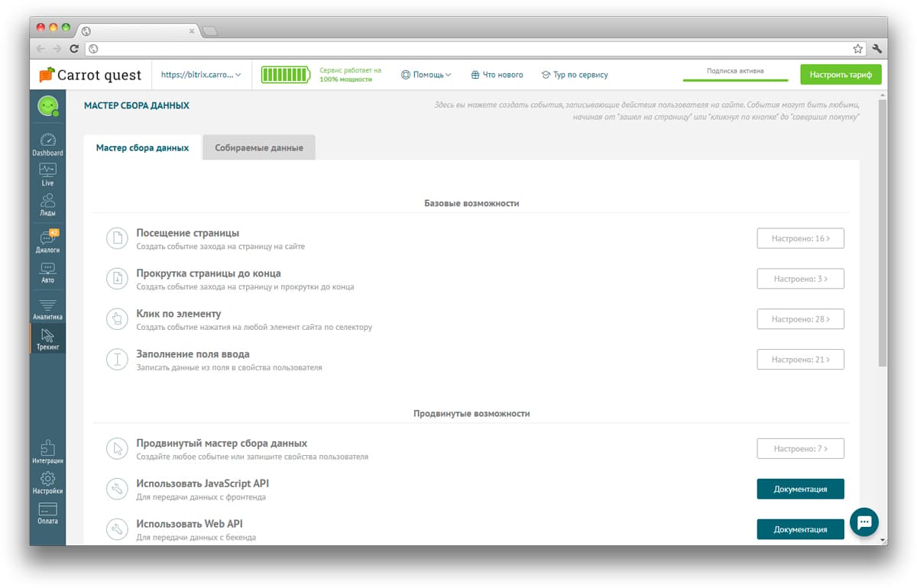Close the current browser tab
The width and height of the screenshot is (917, 588).
pyautogui.click(x=192, y=31)
